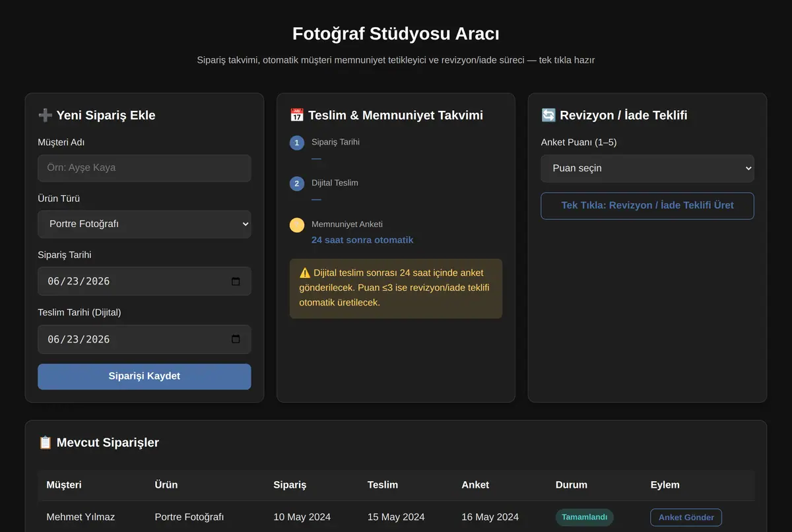Save order with Siparişi Kaydet button
Viewport: 792px width, 532px height.
[145, 376]
